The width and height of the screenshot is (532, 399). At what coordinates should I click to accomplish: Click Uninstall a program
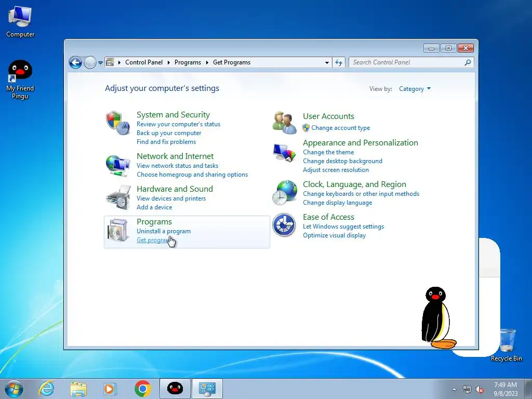point(164,231)
